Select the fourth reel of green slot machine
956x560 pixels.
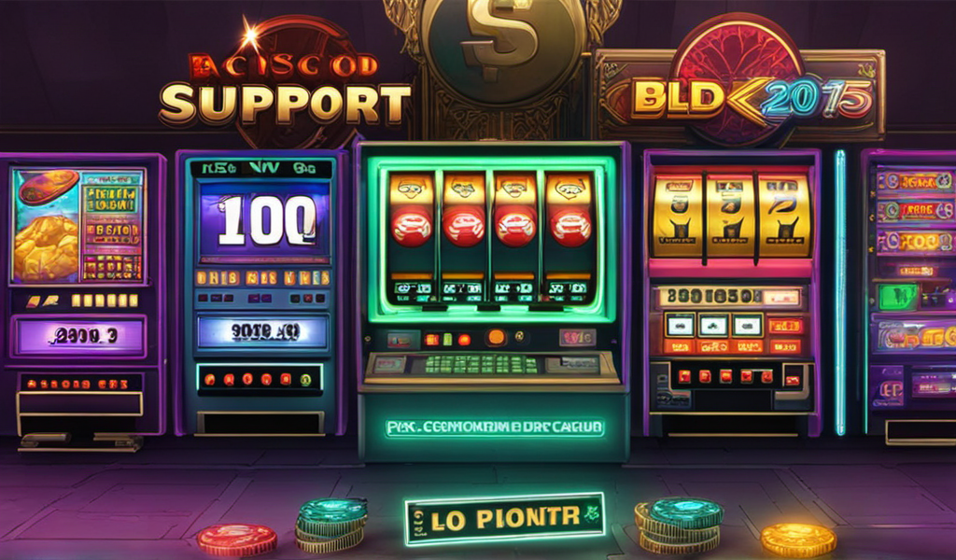[x=570, y=236]
